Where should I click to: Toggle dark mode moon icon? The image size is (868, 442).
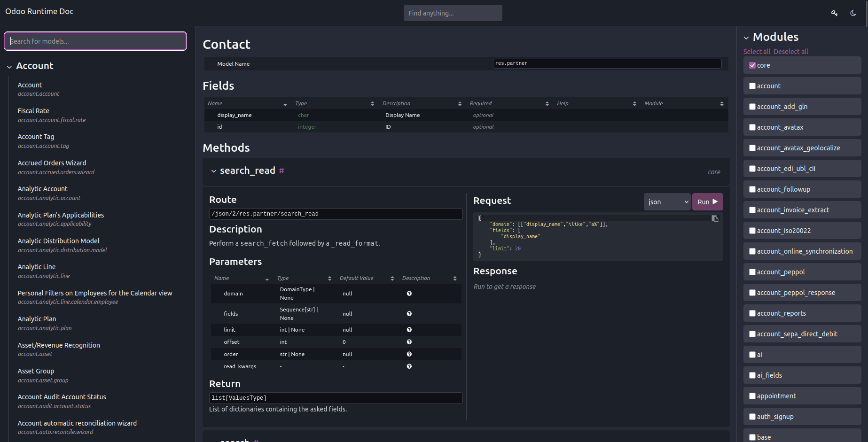coord(853,13)
